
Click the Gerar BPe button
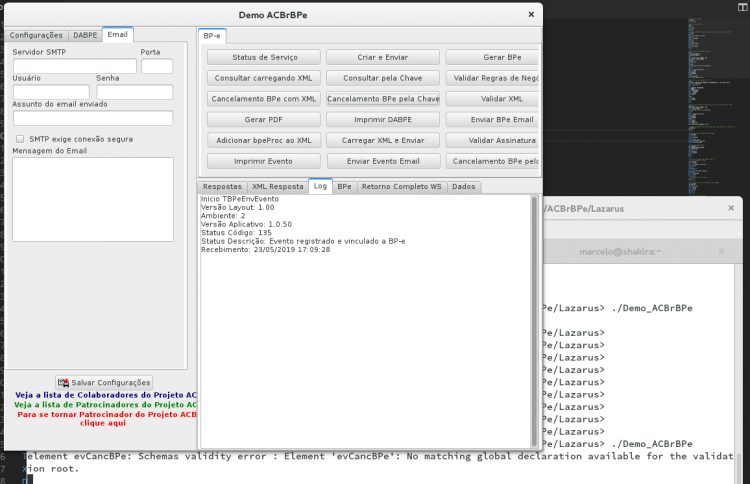click(x=492, y=57)
